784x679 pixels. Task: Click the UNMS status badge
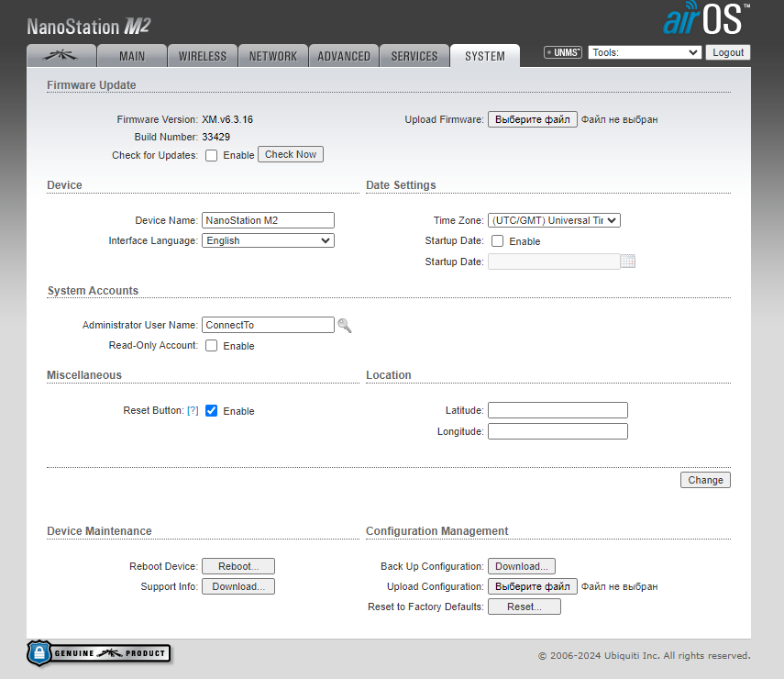563,53
